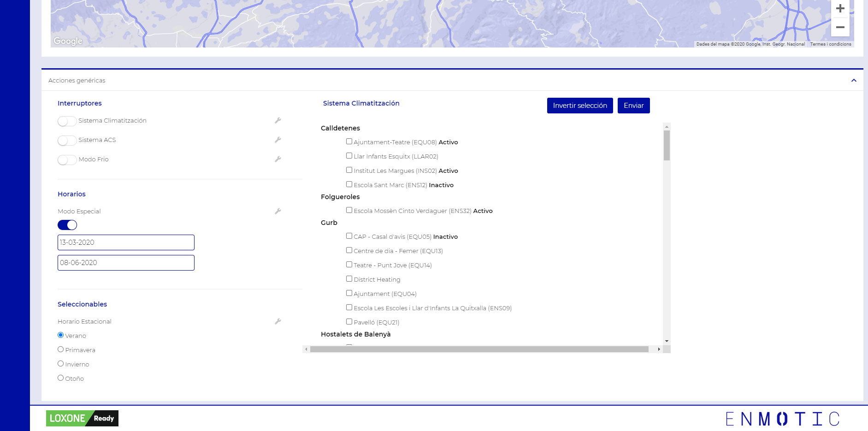
Task: Open wrench settings for Sistema ACS
Action: pos(278,140)
